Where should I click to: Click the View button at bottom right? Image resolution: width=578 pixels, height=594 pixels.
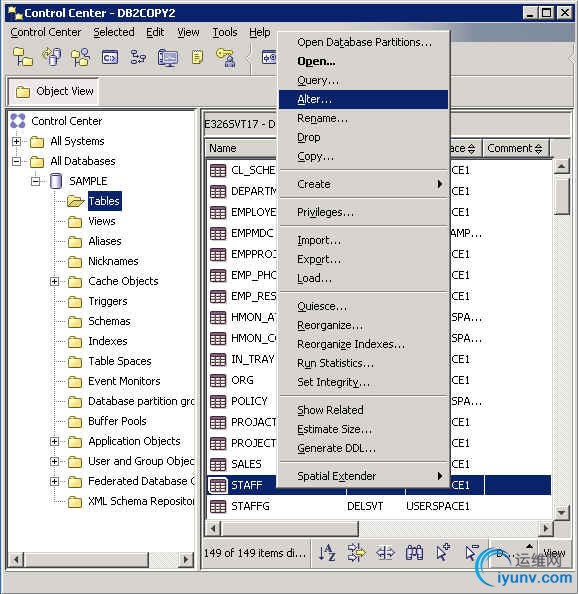(555, 553)
